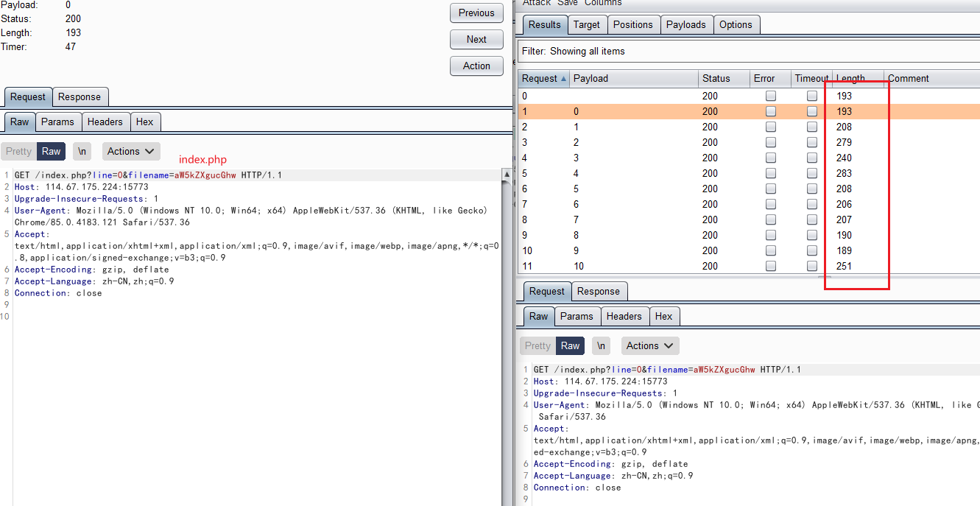Open the Target tab in attack window
This screenshot has height=506, width=980.
pos(587,24)
